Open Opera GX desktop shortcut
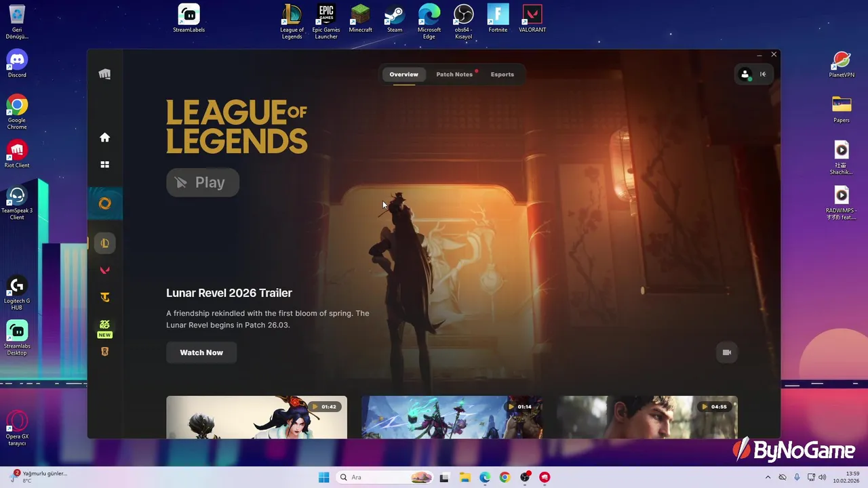868x488 pixels. 17,428
